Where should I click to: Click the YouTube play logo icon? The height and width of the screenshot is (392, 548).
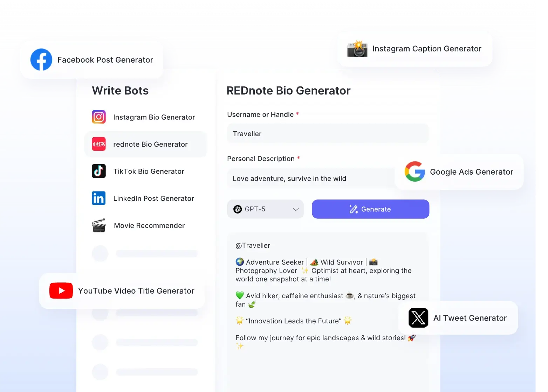pyautogui.click(x=61, y=290)
